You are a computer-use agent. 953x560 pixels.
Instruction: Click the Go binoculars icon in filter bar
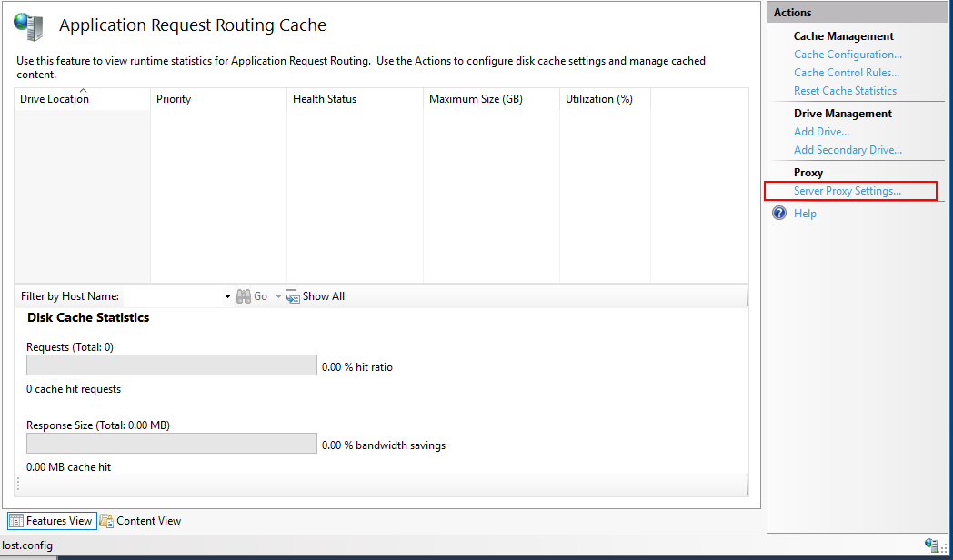point(244,296)
